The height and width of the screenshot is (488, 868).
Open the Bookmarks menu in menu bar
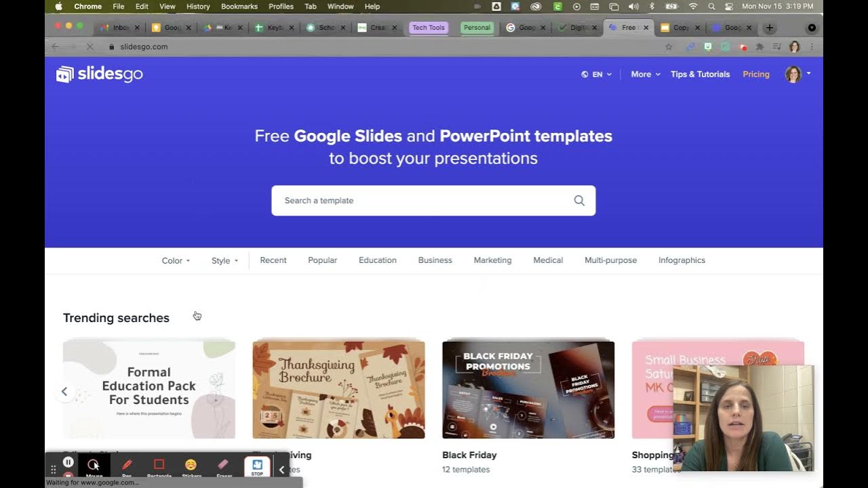tap(239, 6)
